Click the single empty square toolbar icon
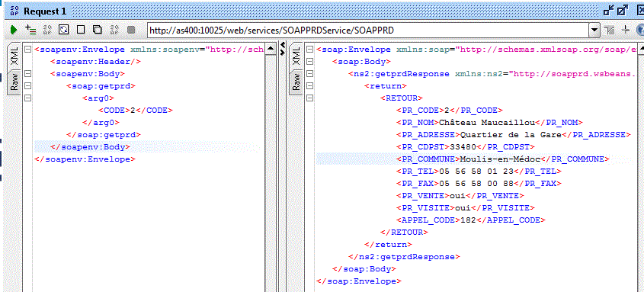644x292 pixels. [81, 30]
